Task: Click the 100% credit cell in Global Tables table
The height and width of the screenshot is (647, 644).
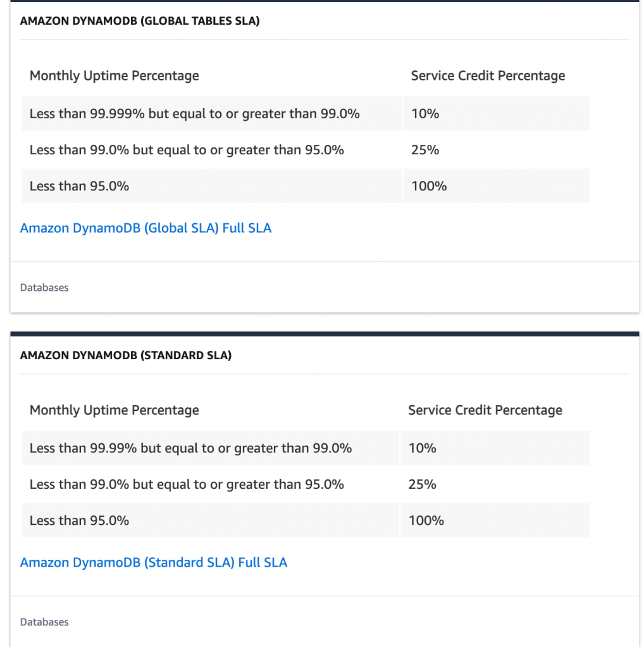Action: [x=429, y=186]
